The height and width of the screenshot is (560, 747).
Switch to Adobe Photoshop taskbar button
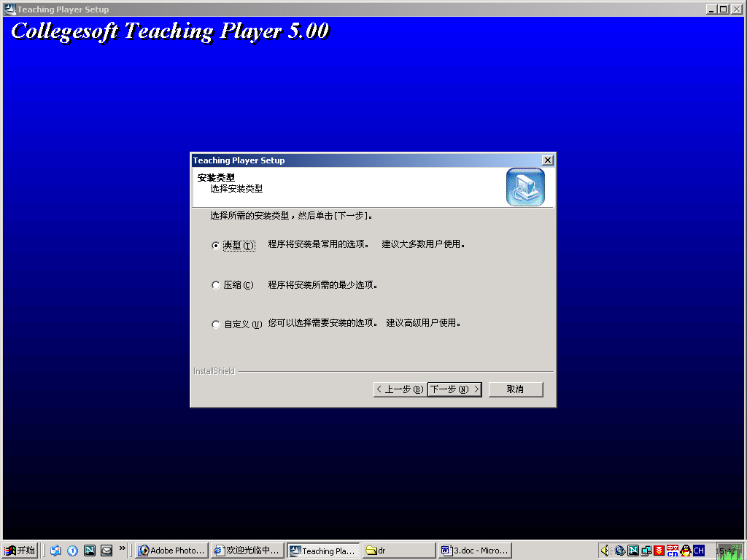pyautogui.click(x=172, y=551)
